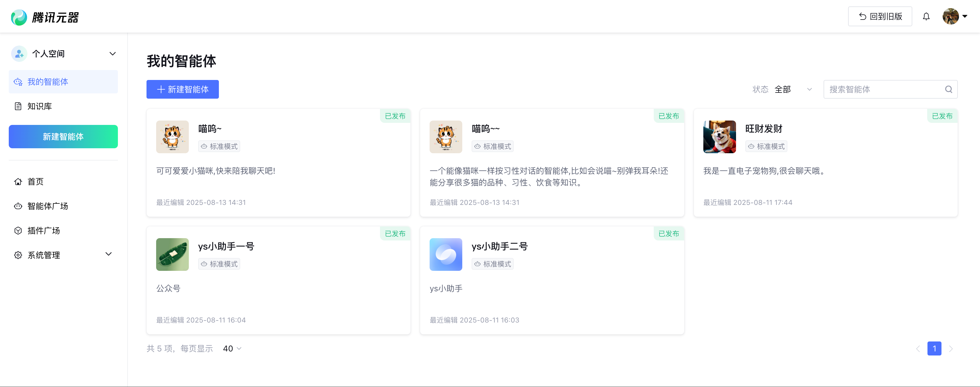
Task: Change the 40 items-per-page selector
Action: tap(232, 348)
